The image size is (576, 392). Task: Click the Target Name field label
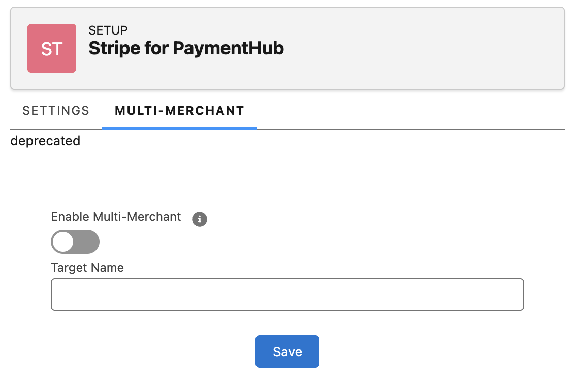coord(87,267)
